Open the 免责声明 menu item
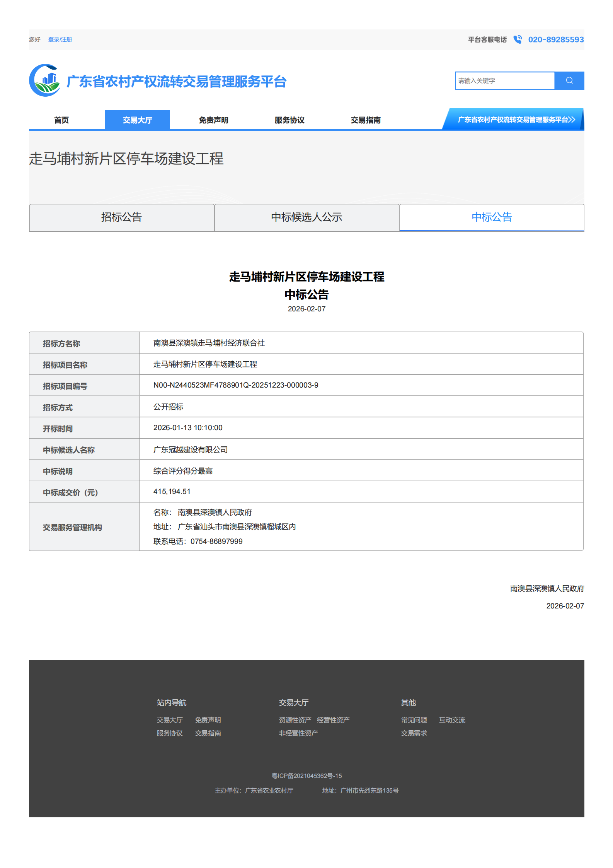This screenshot has height=868, width=613. [213, 120]
